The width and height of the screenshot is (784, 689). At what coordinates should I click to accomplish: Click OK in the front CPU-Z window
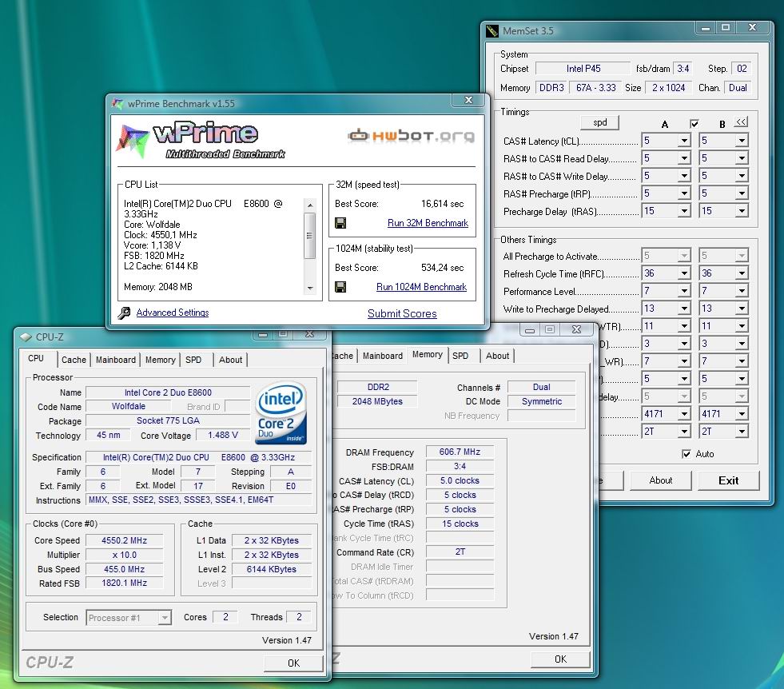pos(293,663)
